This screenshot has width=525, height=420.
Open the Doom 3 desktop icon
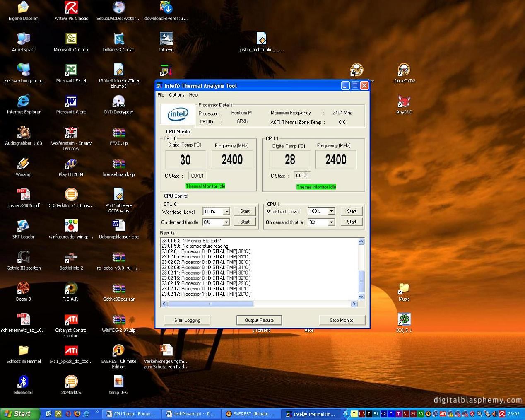[23, 288]
